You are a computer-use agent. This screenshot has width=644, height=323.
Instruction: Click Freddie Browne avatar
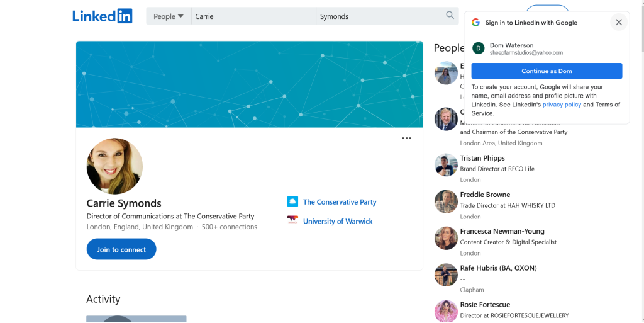pyautogui.click(x=446, y=201)
